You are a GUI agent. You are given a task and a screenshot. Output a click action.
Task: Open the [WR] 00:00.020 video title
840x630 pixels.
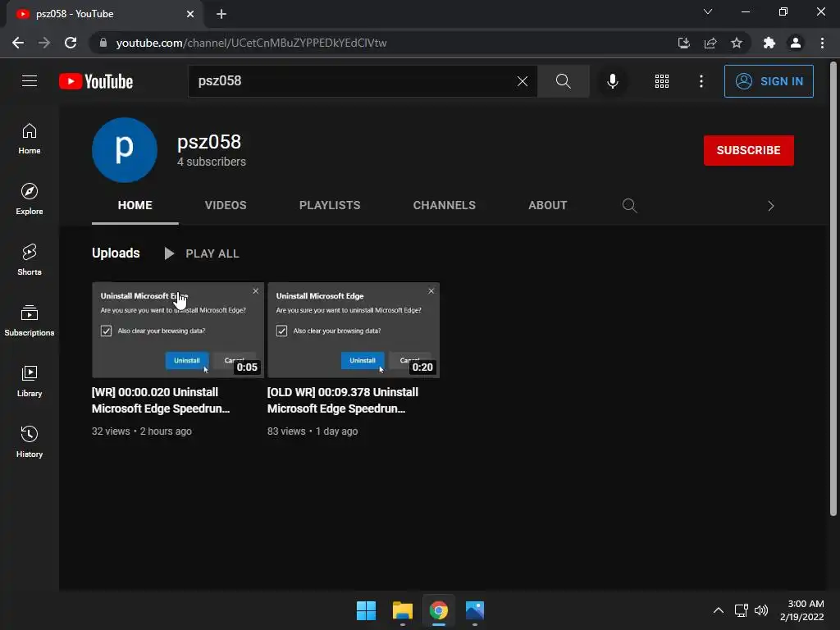coord(161,400)
